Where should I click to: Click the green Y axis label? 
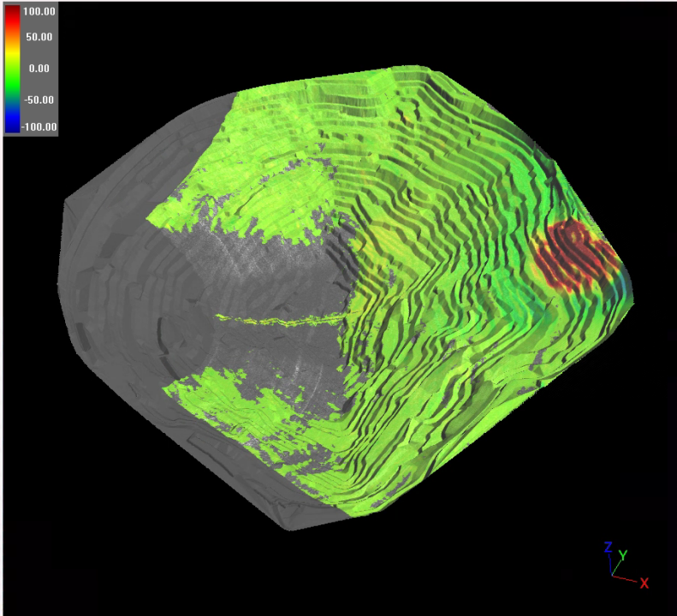(623, 555)
